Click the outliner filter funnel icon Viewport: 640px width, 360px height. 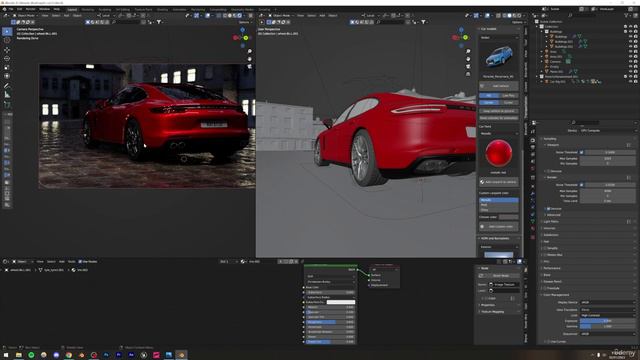(x=626, y=16)
